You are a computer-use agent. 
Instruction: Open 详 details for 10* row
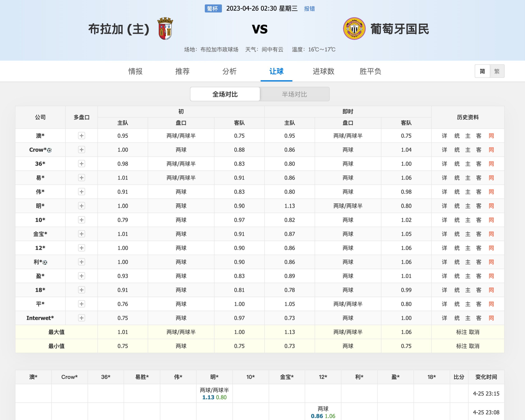coord(444,220)
